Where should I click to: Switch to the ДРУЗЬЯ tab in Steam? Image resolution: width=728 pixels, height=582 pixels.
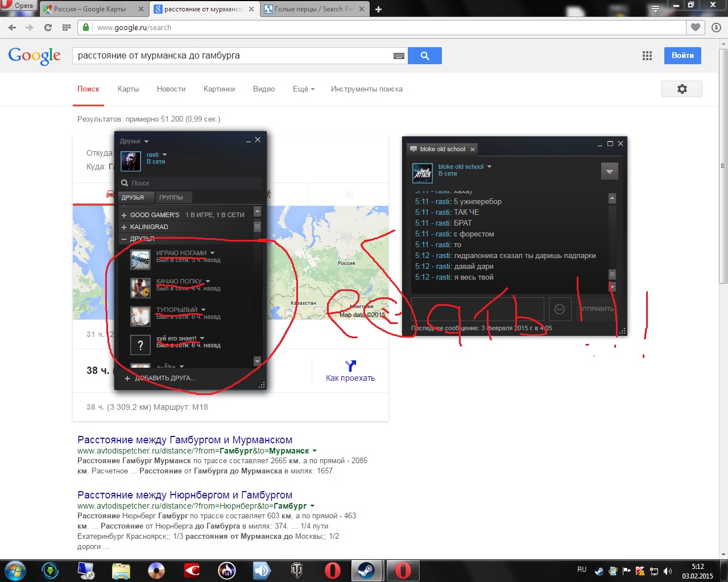tap(136, 197)
